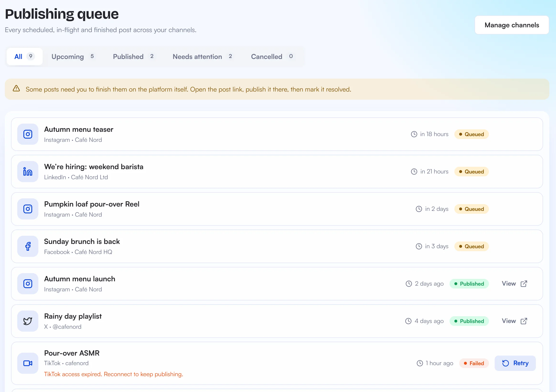Click the clock icon beside 4 days ago
The image size is (556, 392).
(x=408, y=321)
